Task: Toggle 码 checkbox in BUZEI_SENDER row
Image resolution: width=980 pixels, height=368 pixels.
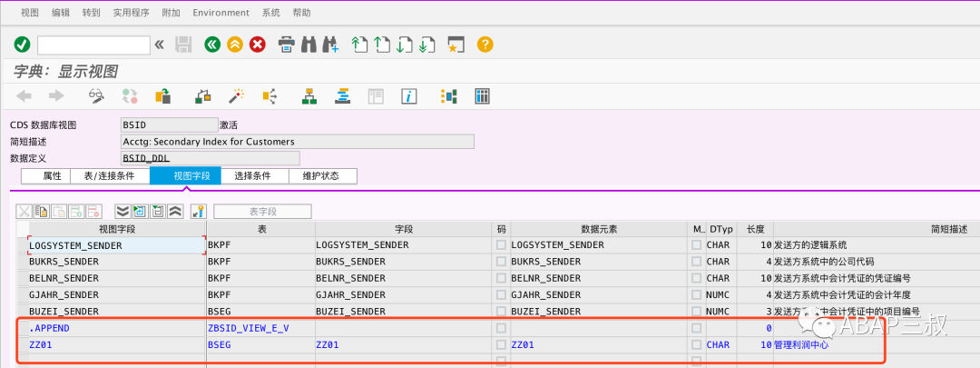Action: coord(501,311)
